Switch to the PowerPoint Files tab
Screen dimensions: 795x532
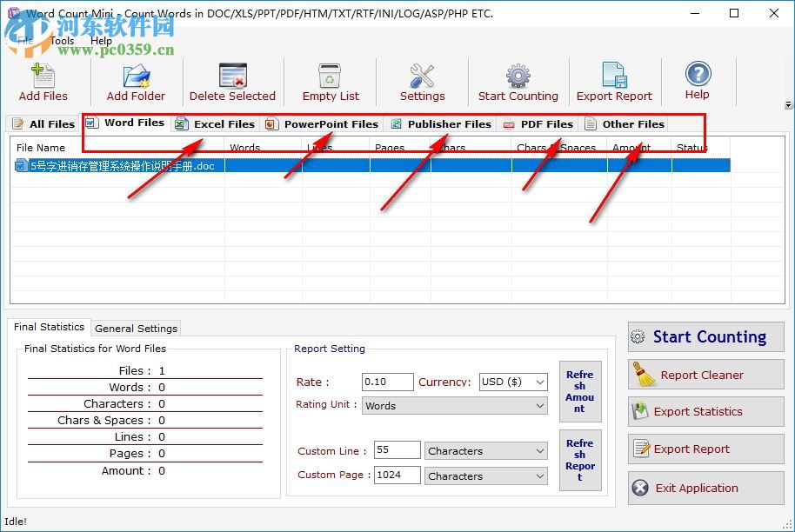click(x=322, y=123)
